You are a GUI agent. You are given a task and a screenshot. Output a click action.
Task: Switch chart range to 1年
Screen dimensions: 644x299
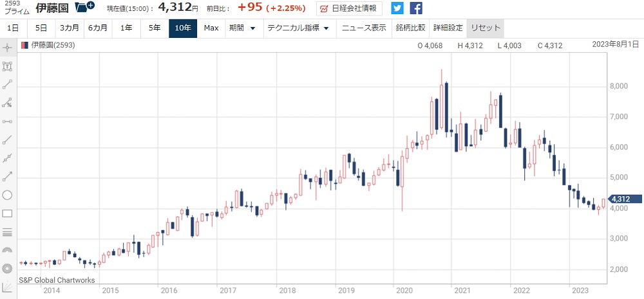click(x=126, y=28)
